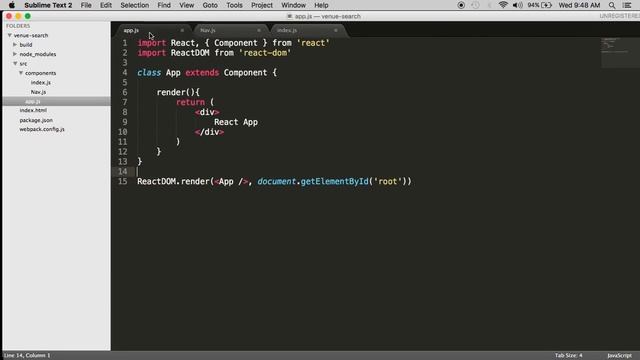Expand the node_modules folder arrow

pyautogui.click(x=15, y=54)
